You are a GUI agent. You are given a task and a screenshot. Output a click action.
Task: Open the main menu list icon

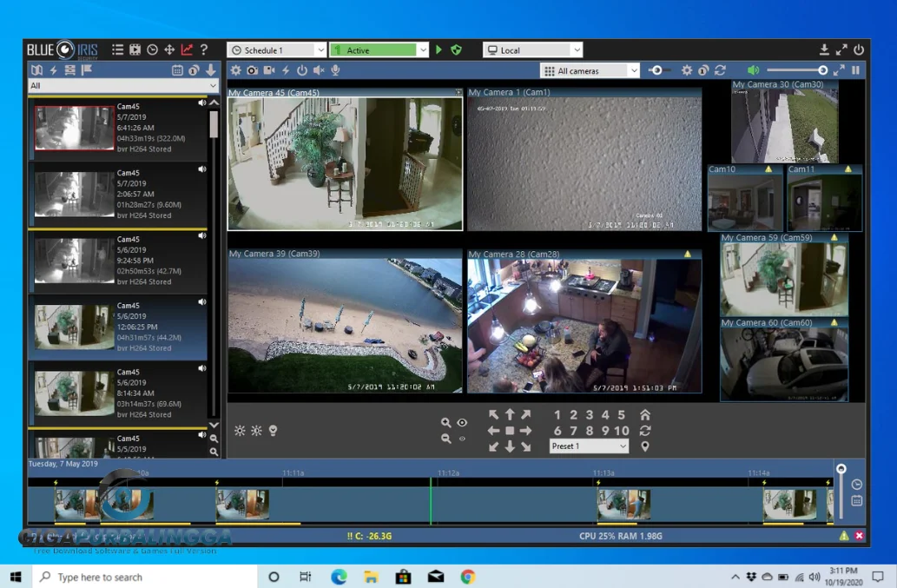tap(117, 50)
